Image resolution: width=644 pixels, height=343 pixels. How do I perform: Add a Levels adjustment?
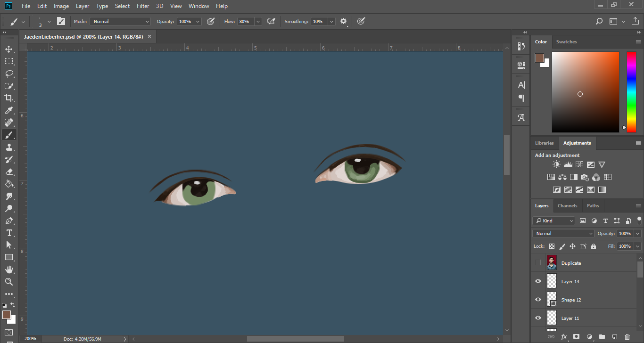click(568, 164)
